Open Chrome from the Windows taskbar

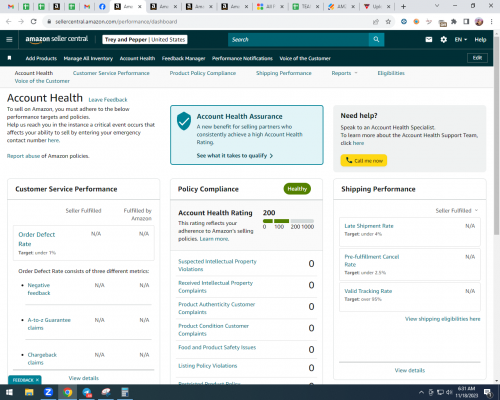pyautogui.click(x=68, y=392)
